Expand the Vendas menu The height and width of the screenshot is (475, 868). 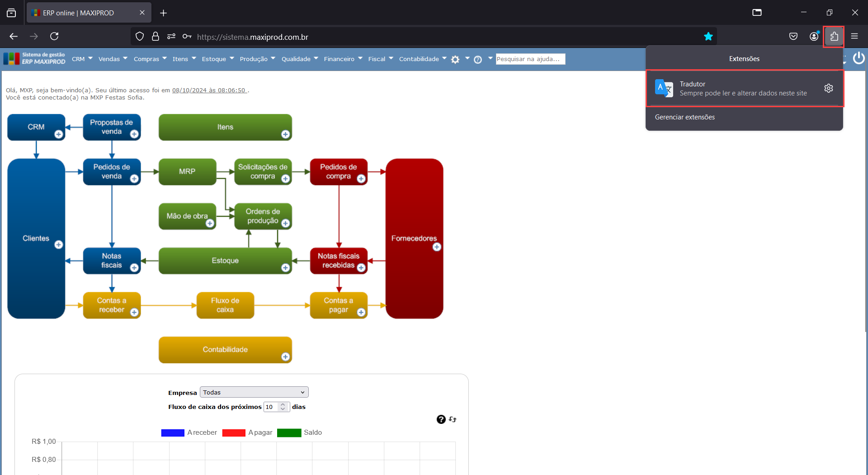point(113,59)
